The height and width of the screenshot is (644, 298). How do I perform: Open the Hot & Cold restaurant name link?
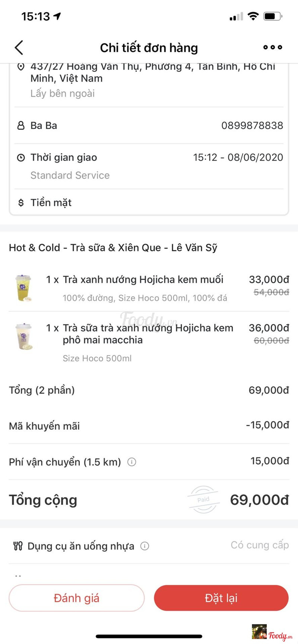[x=113, y=248]
